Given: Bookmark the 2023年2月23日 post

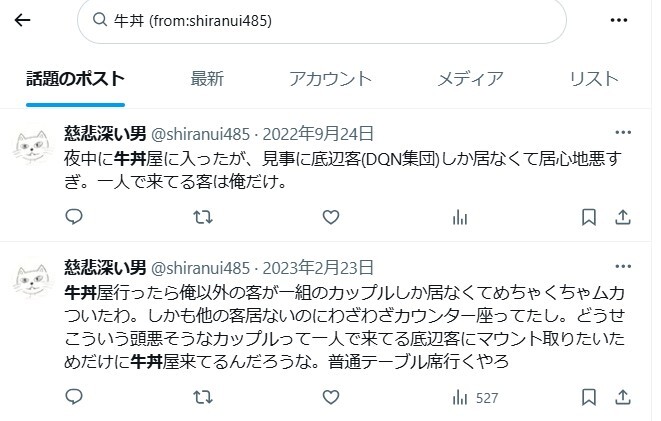Looking at the screenshot, I should pyautogui.click(x=588, y=397).
